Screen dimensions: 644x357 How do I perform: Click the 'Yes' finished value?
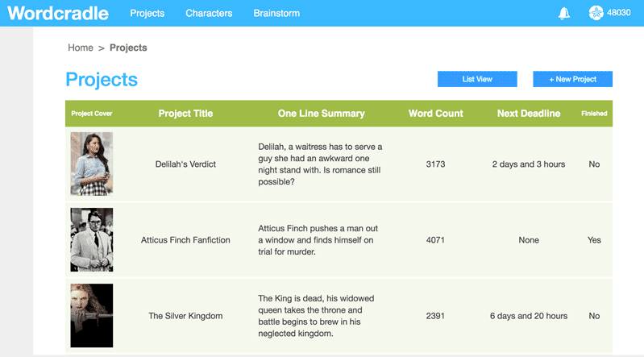click(x=594, y=240)
